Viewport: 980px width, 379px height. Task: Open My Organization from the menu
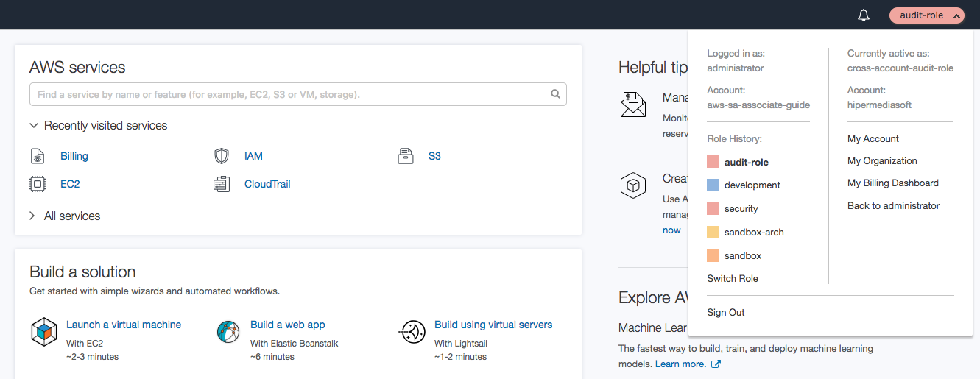tap(882, 160)
